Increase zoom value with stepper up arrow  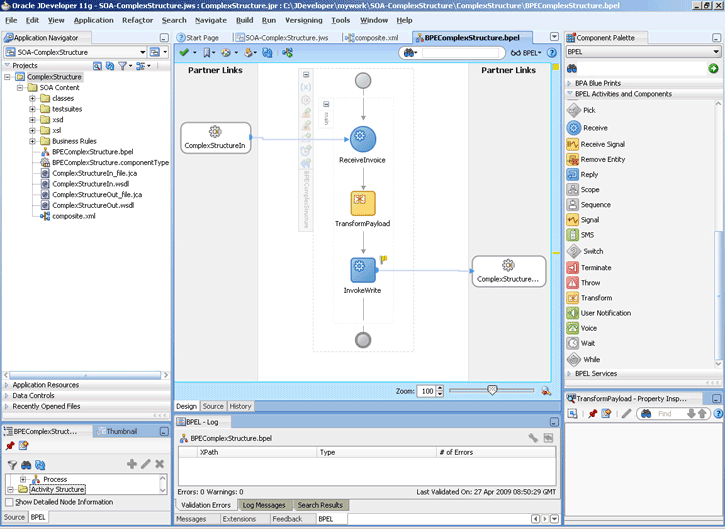click(440, 388)
